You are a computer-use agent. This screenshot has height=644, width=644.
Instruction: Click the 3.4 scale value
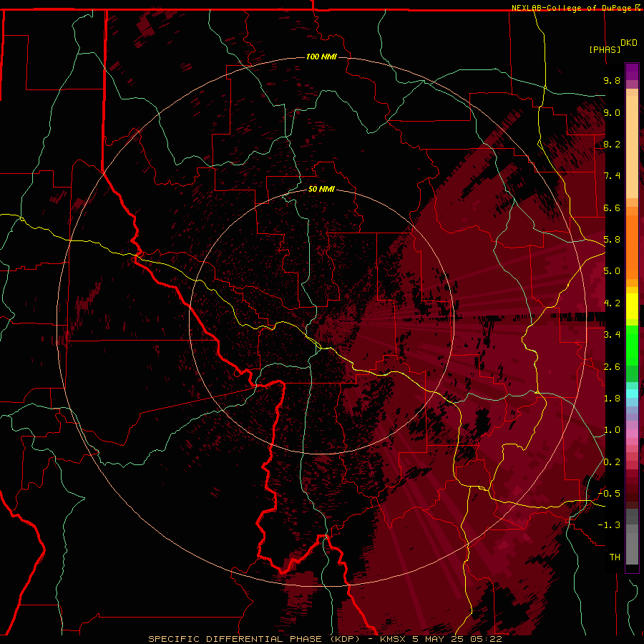(612, 335)
